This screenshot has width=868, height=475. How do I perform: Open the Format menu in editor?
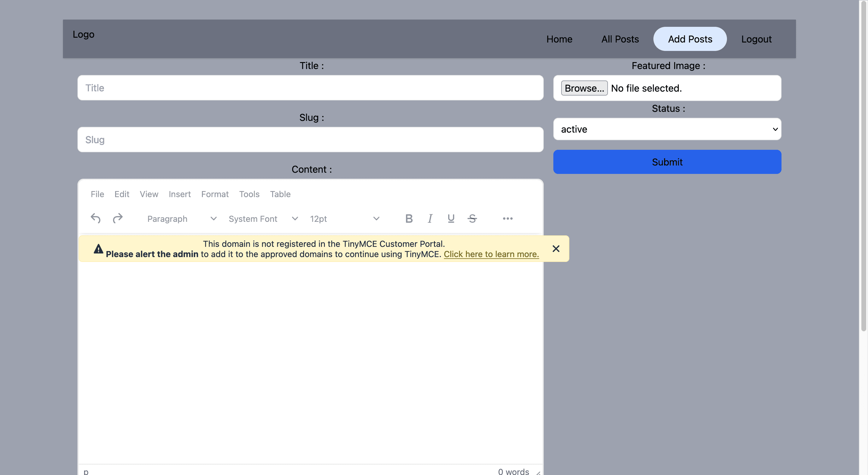[x=215, y=194]
